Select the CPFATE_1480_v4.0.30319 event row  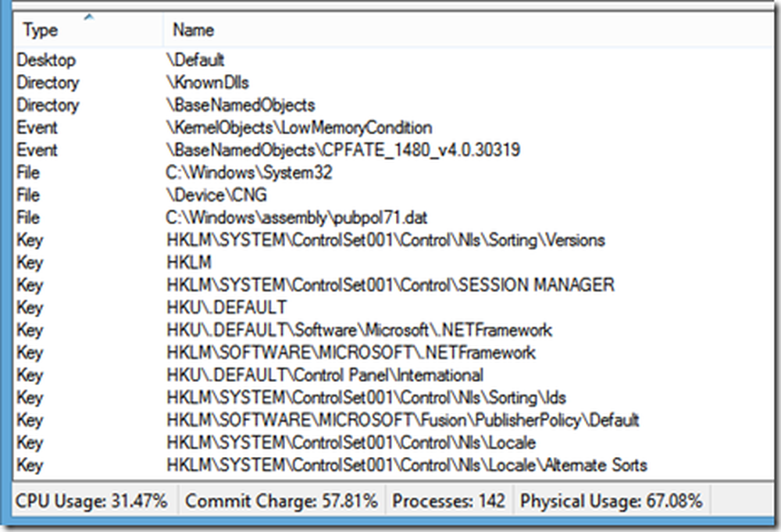coord(342,150)
